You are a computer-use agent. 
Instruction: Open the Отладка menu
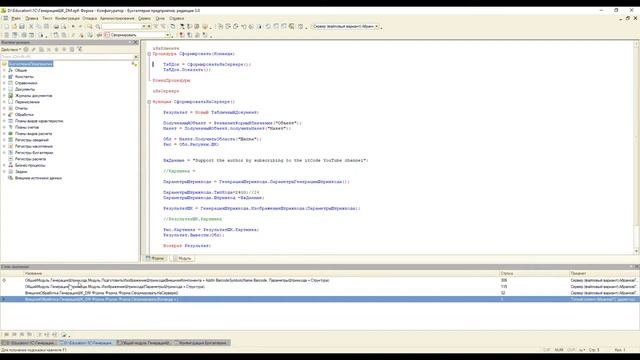(x=89, y=18)
